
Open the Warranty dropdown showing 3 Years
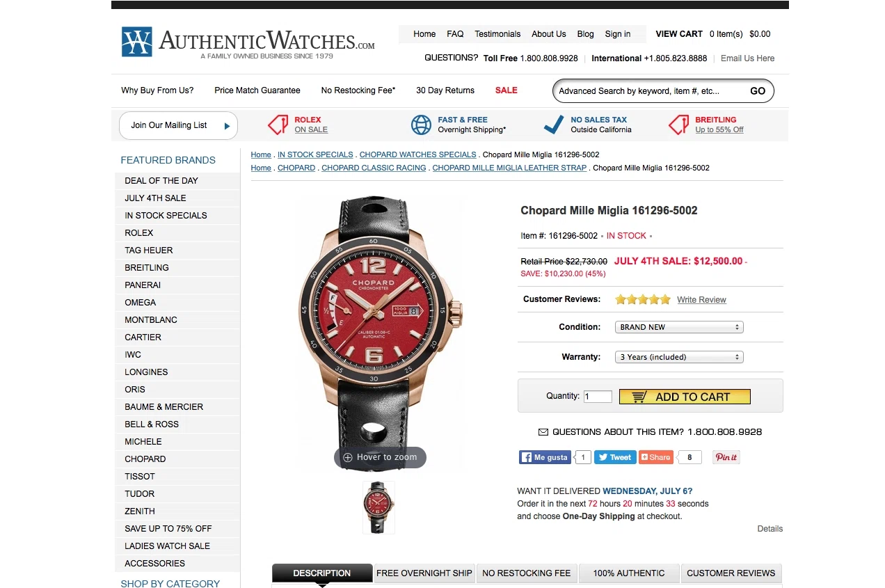679,357
